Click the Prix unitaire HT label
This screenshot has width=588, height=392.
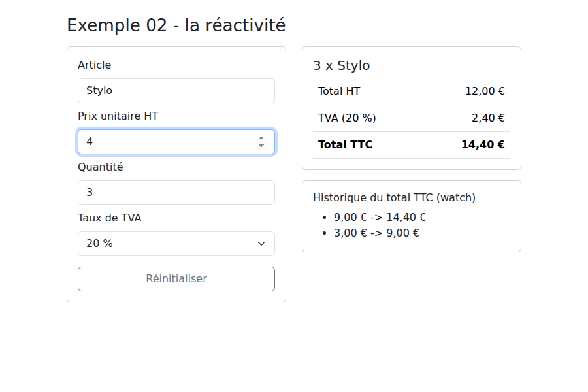(x=118, y=116)
